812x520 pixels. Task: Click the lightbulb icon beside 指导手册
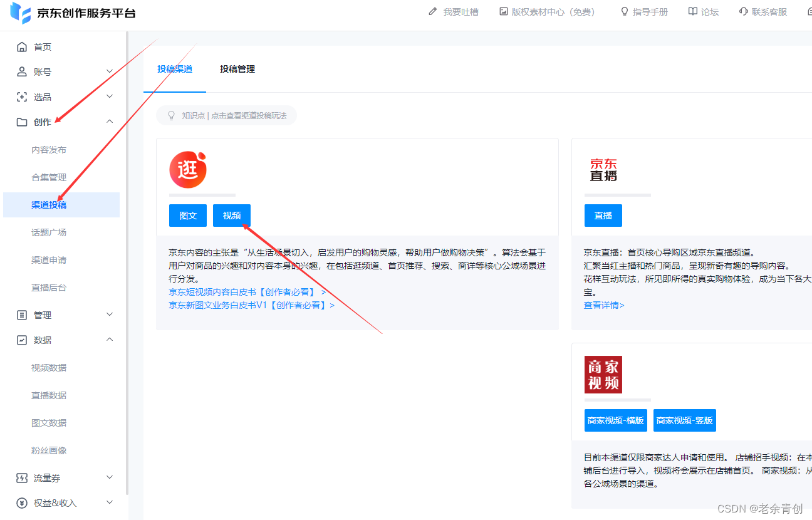click(624, 12)
